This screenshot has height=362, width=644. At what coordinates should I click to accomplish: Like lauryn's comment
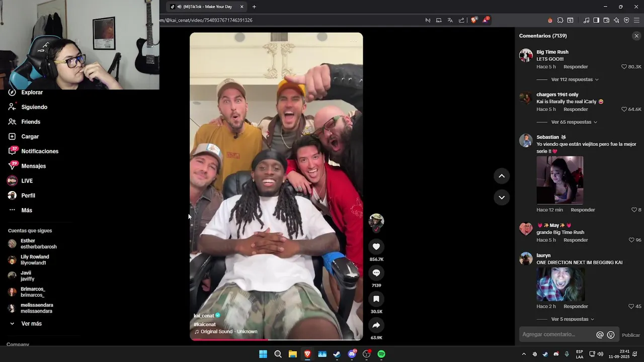[631, 306]
